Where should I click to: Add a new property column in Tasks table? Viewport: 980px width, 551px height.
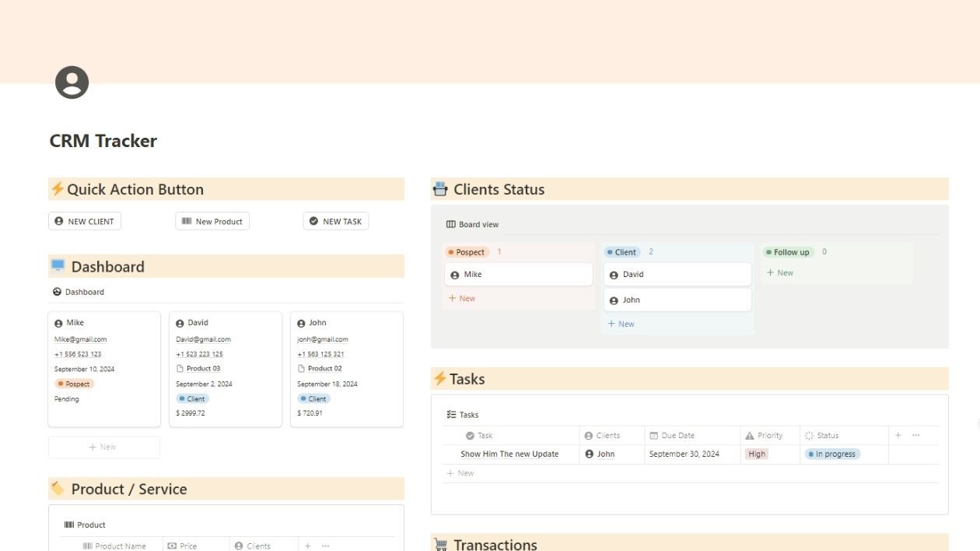pyautogui.click(x=898, y=436)
